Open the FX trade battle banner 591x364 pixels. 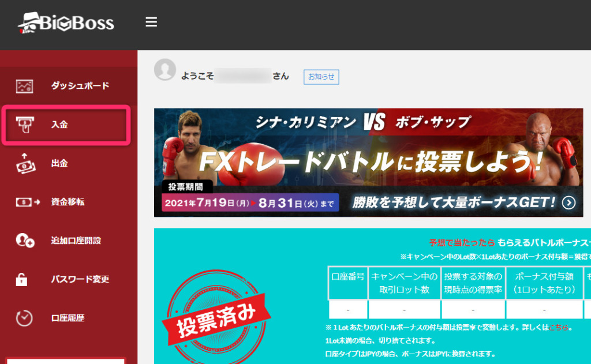coord(369,163)
